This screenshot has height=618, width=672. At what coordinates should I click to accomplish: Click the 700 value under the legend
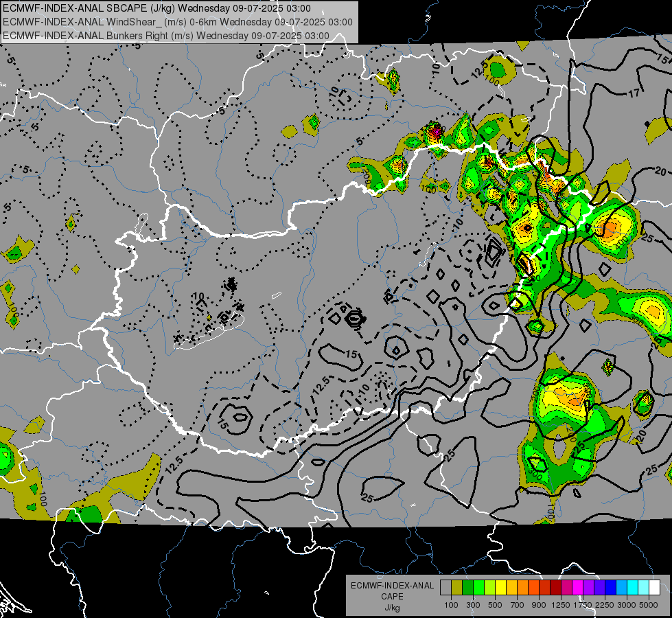tap(518, 605)
